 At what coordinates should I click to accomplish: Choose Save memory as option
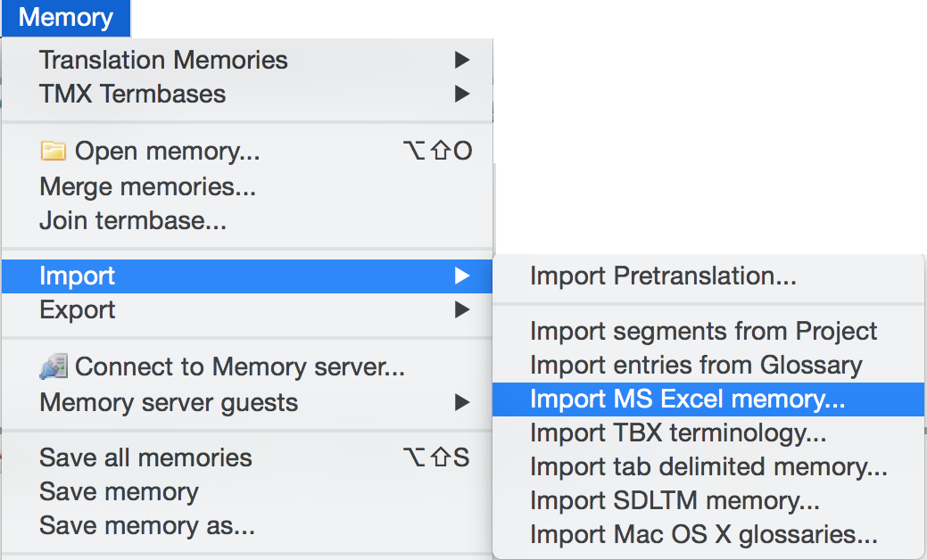(x=147, y=525)
